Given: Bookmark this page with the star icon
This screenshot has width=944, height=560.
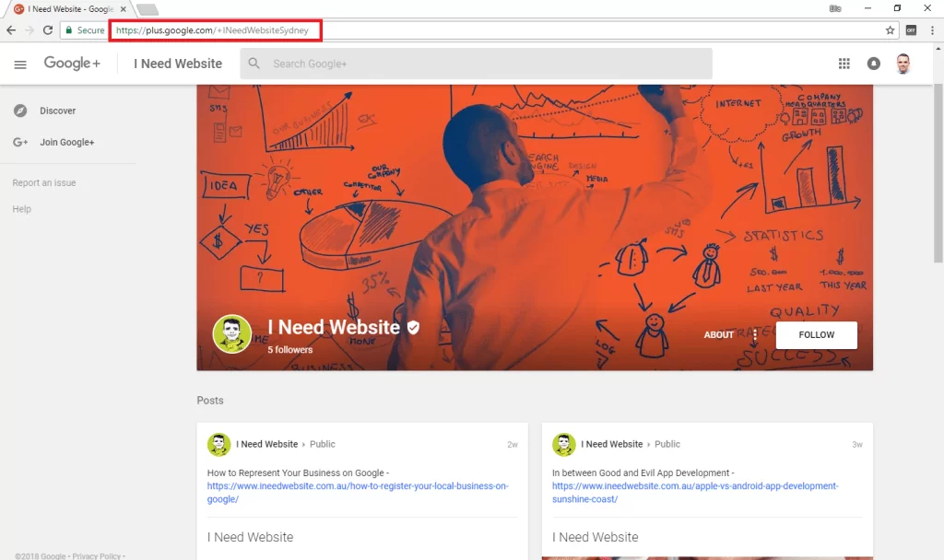Looking at the screenshot, I should coord(890,30).
